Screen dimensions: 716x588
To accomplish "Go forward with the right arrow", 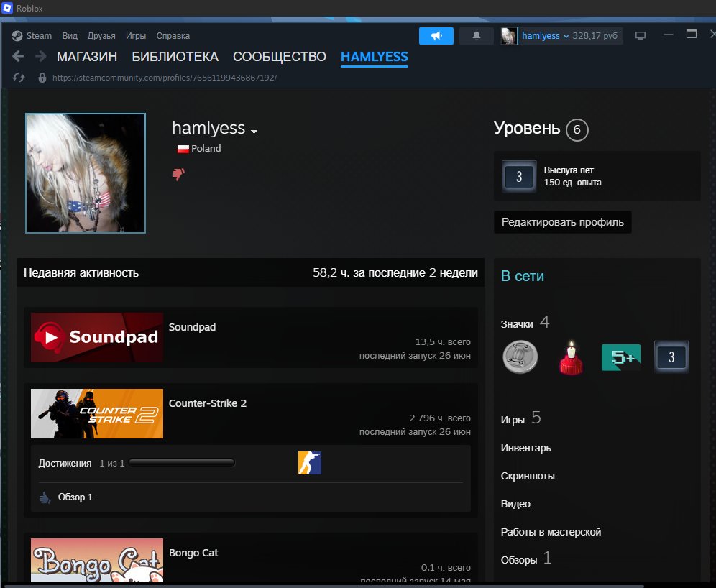I will pos(41,56).
